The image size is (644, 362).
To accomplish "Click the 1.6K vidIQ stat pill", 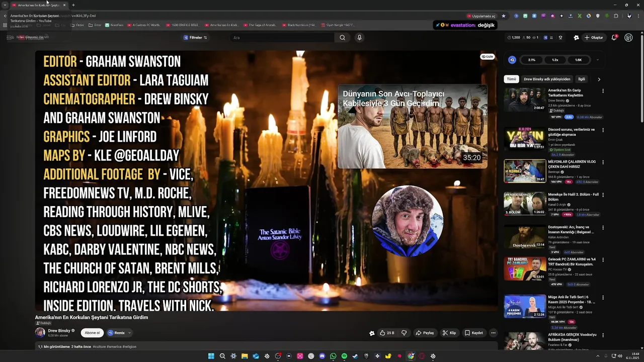I will (578, 60).
